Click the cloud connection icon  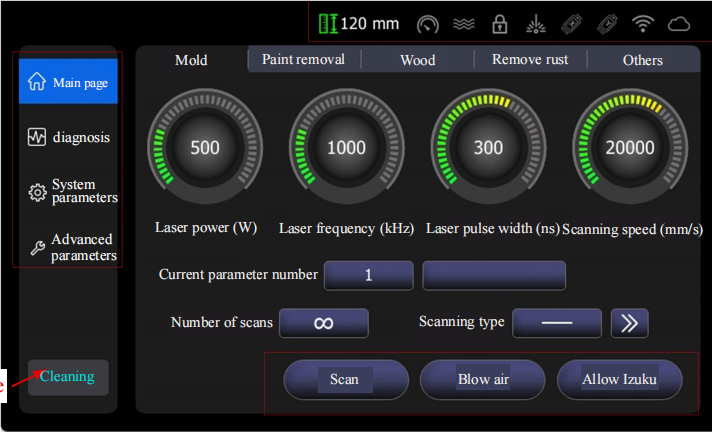coord(678,23)
